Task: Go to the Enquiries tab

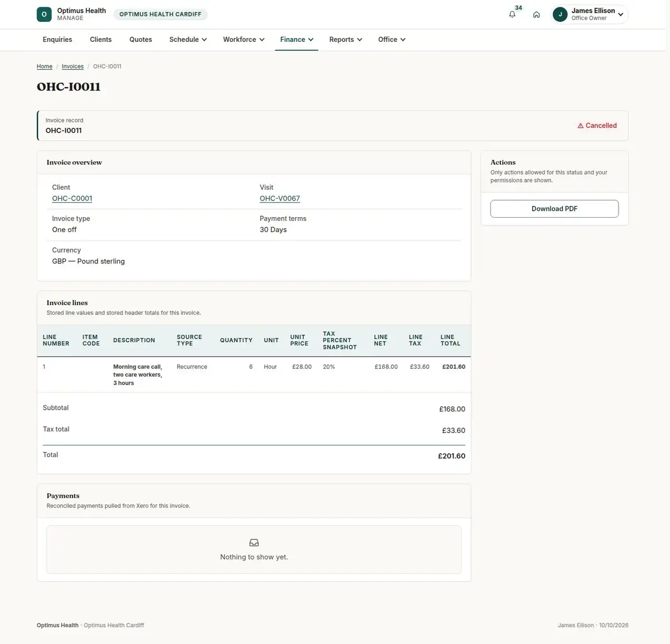Action: point(58,40)
